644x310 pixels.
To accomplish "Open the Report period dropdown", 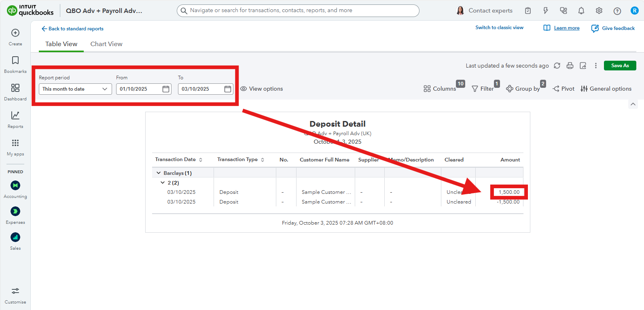I will click(x=75, y=89).
